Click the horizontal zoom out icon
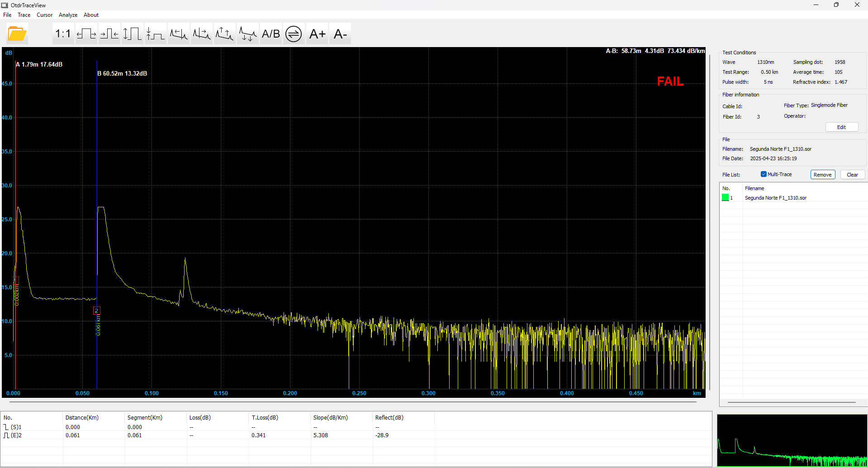 click(109, 34)
